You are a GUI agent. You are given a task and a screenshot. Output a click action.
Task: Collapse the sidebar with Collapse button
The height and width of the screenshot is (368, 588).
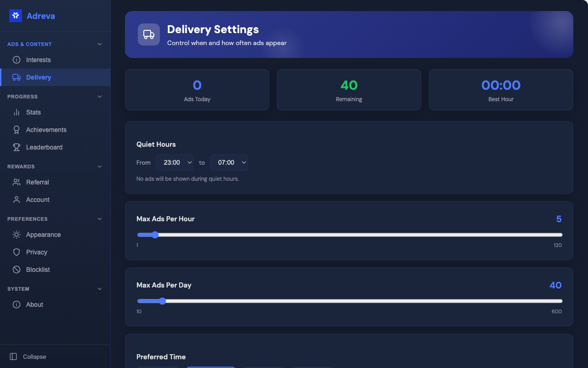click(28, 356)
